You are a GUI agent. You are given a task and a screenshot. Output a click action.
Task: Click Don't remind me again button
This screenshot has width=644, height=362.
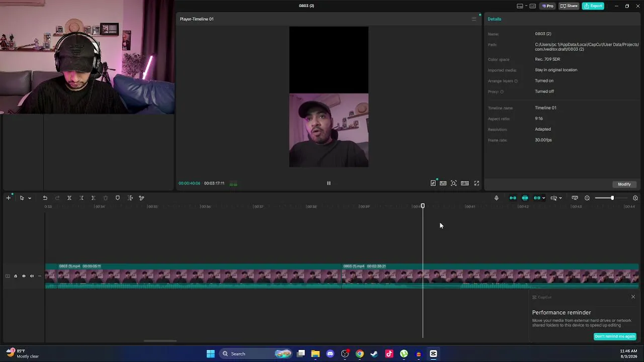(615, 336)
